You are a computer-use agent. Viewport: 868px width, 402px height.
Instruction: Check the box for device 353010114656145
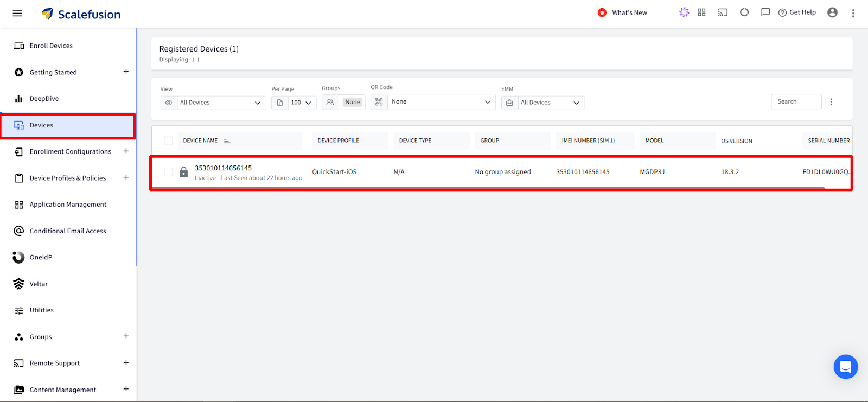point(168,172)
